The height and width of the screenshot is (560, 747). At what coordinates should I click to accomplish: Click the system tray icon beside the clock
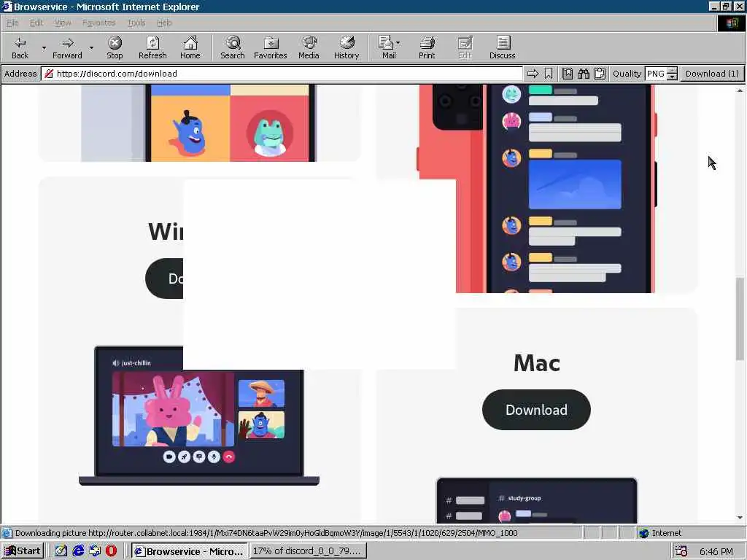coord(682,551)
